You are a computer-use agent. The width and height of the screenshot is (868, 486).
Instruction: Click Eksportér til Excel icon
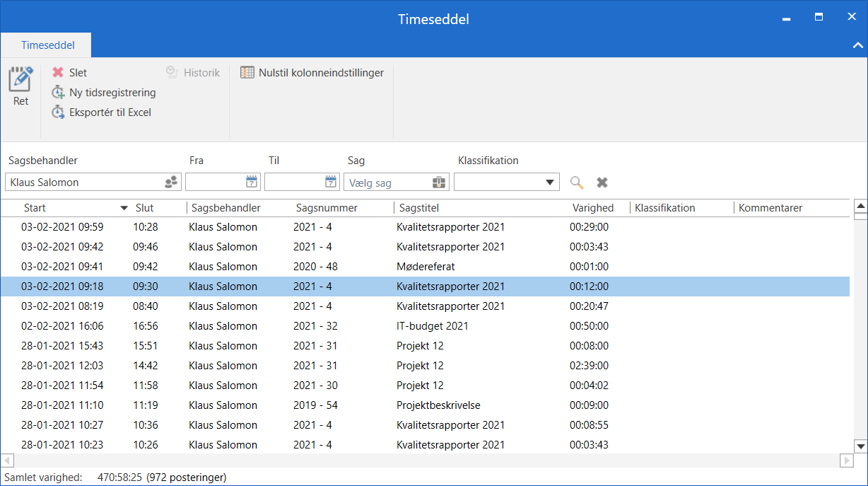(x=58, y=112)
